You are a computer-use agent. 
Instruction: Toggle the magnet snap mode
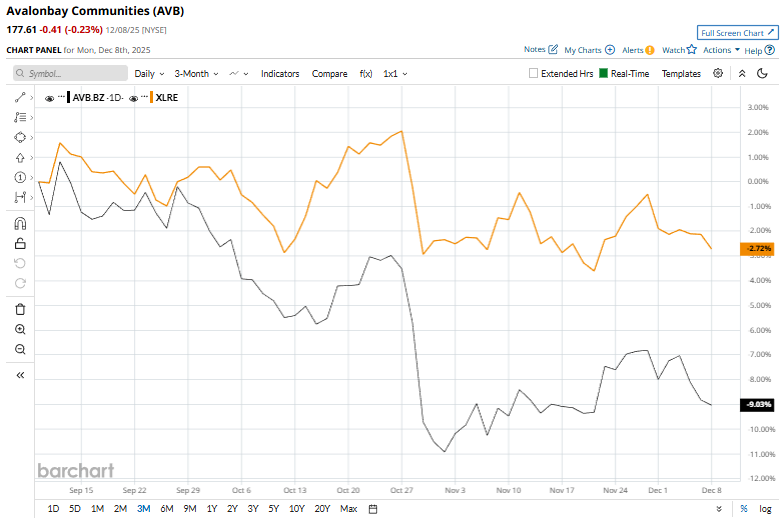click(x=20, y=224)
